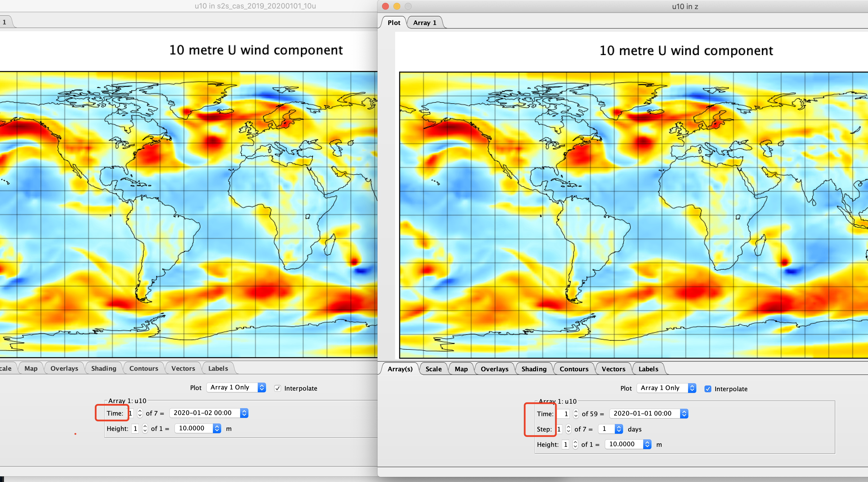Click Height stepper arrows in right window

pos(575,444)
